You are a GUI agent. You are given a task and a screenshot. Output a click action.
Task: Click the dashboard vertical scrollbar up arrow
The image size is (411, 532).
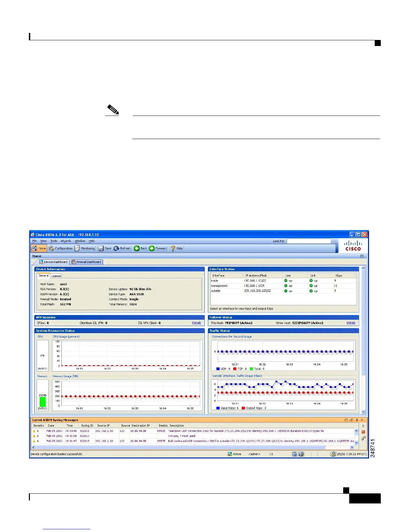tap(363, 269)
